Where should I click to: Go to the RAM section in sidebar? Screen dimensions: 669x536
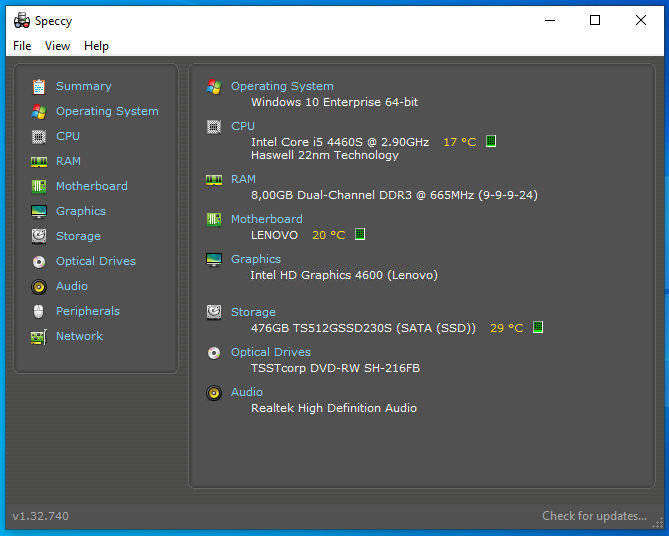68,161
